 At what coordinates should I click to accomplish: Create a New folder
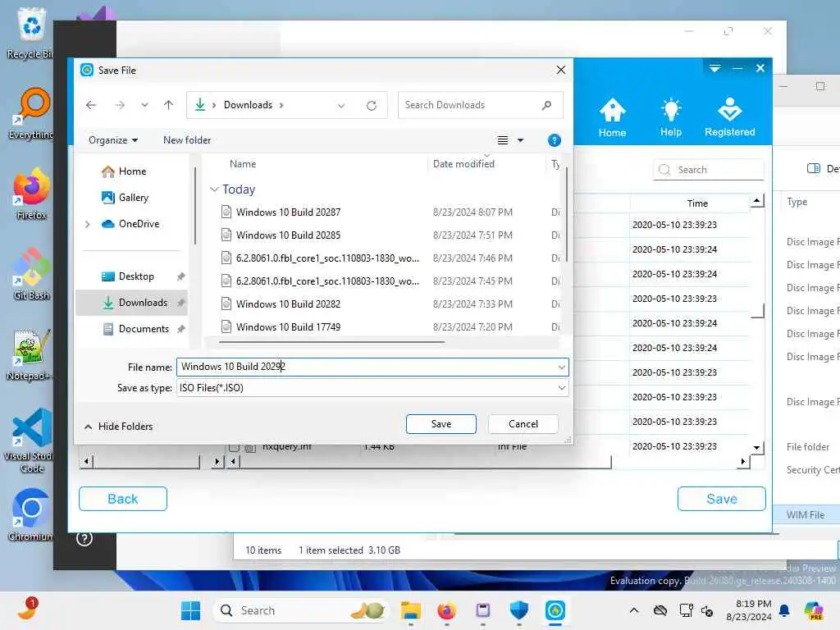click(187, 140)
